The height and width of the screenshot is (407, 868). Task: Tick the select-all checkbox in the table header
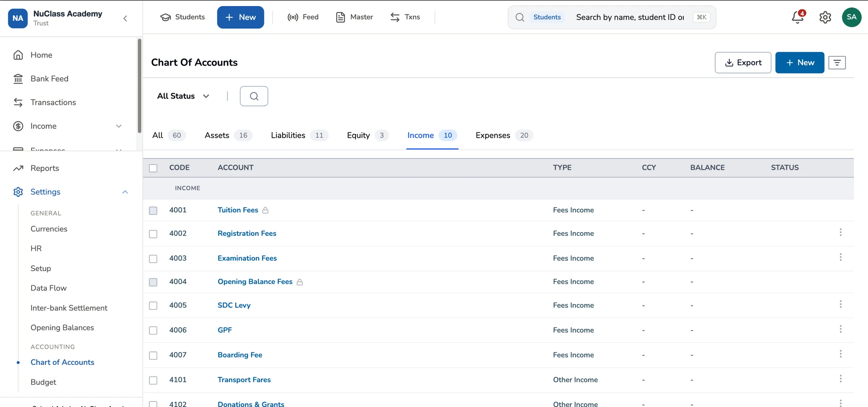[x=153, y=168]
